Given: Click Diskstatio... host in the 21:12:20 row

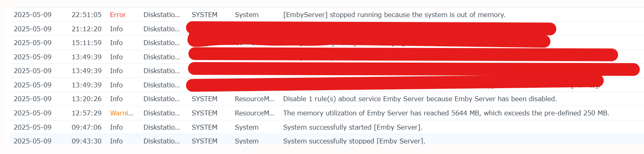Looking at the screenshot, I should point(162,29).
